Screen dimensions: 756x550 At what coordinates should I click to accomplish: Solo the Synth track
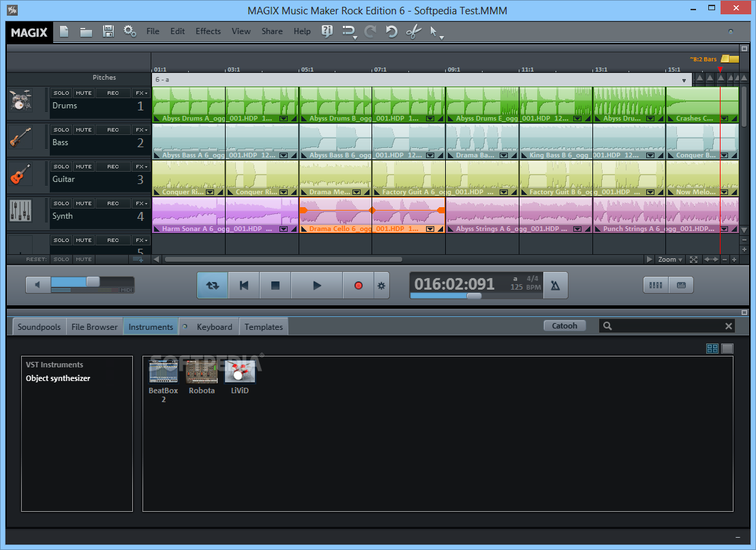coord(61,203)
